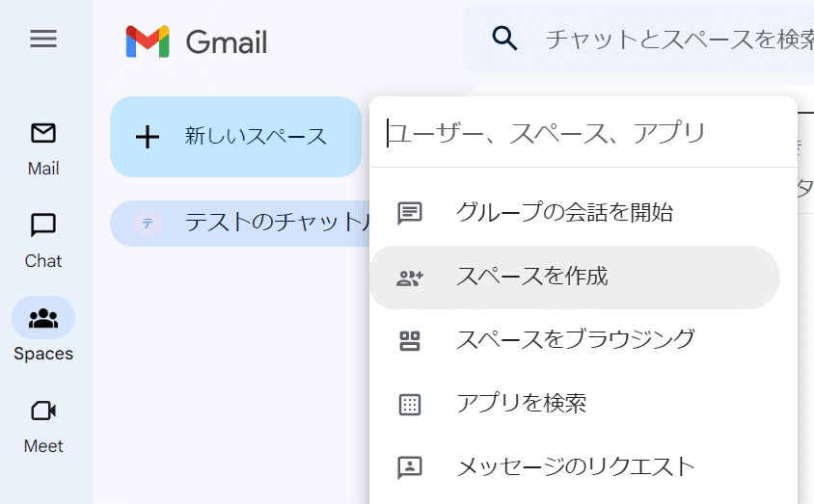Click the スペースを作成 people-plus icon
Screen dimensions: 814x504
point(410,278)
